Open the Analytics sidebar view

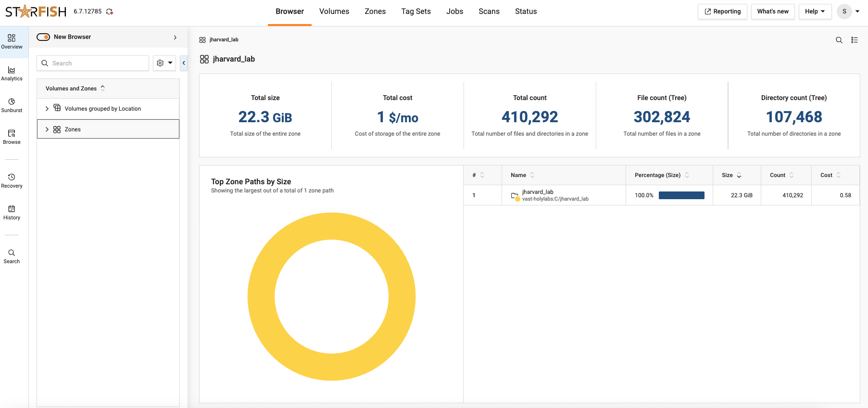(12, 73)
